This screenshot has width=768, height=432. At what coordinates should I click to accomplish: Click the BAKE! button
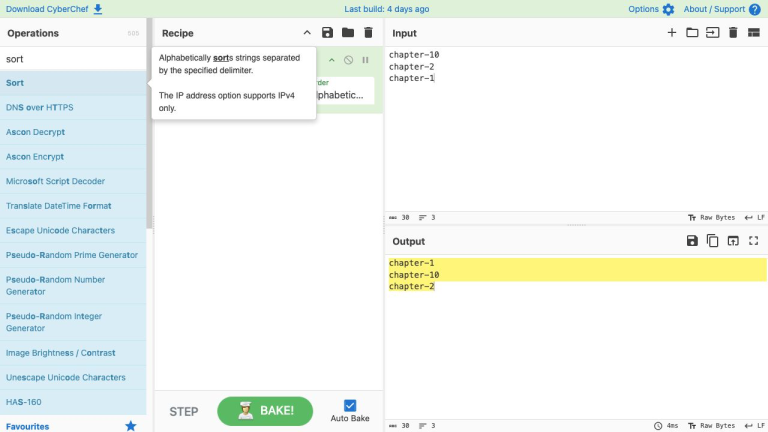click(265, 411)
